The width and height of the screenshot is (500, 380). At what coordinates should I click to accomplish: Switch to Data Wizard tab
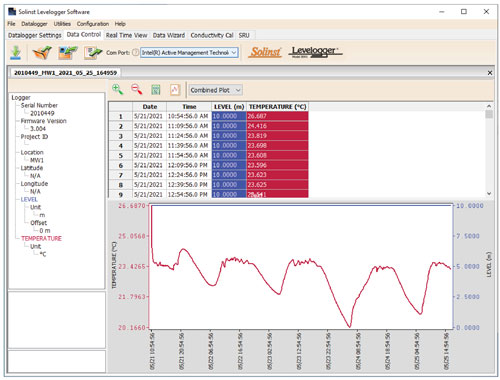coord(169,35)
